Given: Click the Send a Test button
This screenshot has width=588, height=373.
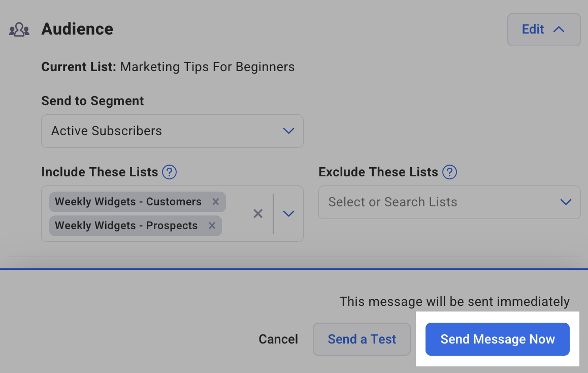Looking at the screenshot, I should click(362, 339).
